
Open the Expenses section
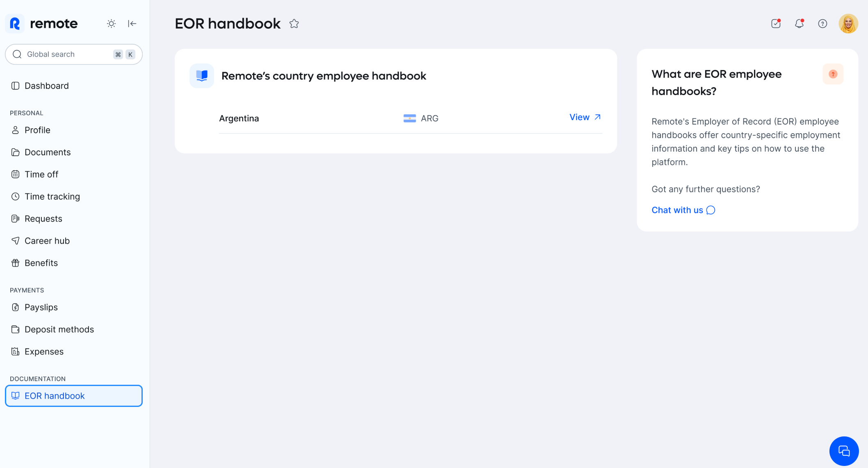tap(74, 351)
